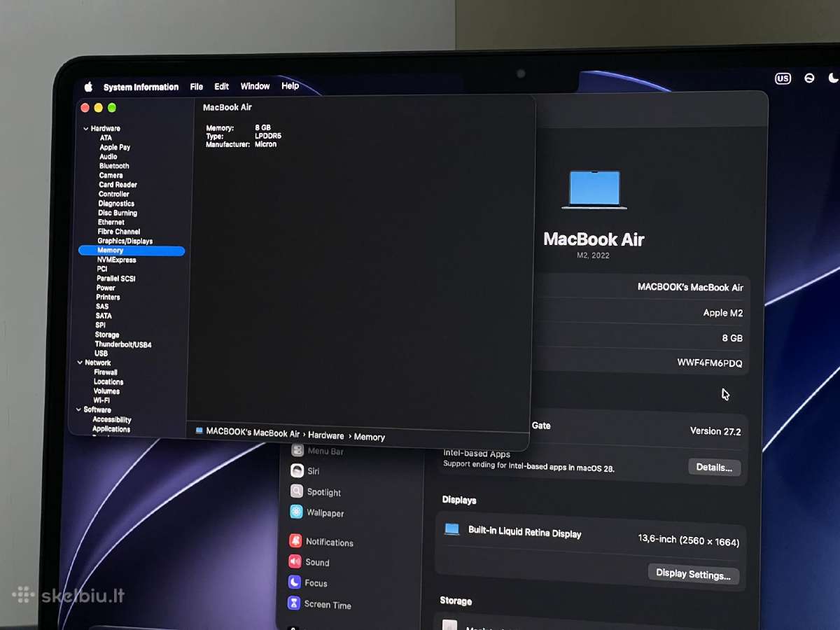This screenshot has width=840, height=630.
Task: Select SPI in hardware list
Action: pos(101,325)
